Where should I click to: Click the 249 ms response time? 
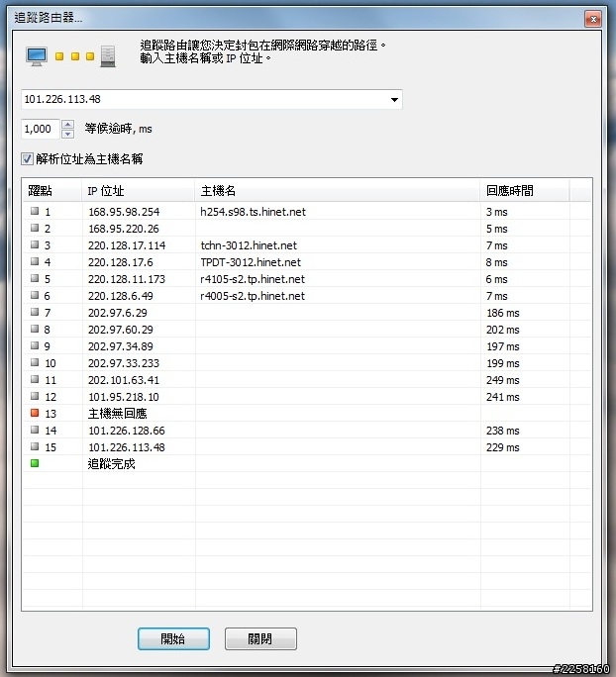(503, 380)
